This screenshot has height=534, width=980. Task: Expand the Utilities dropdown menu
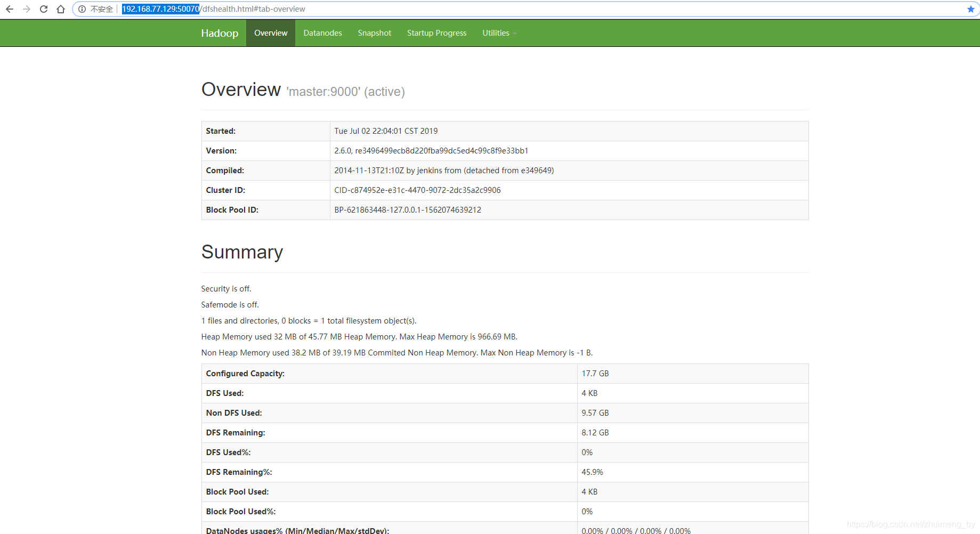point(499,33)
